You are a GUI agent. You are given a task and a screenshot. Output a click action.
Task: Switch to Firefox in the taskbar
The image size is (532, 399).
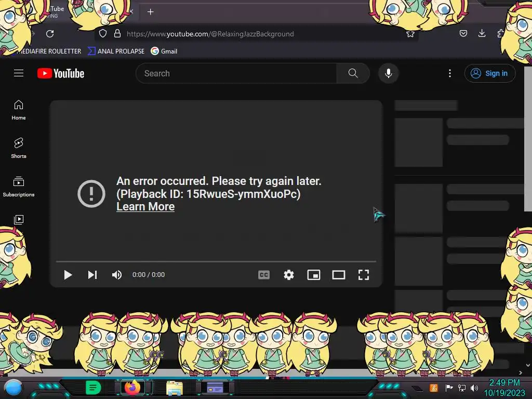(x=132, y=387)
